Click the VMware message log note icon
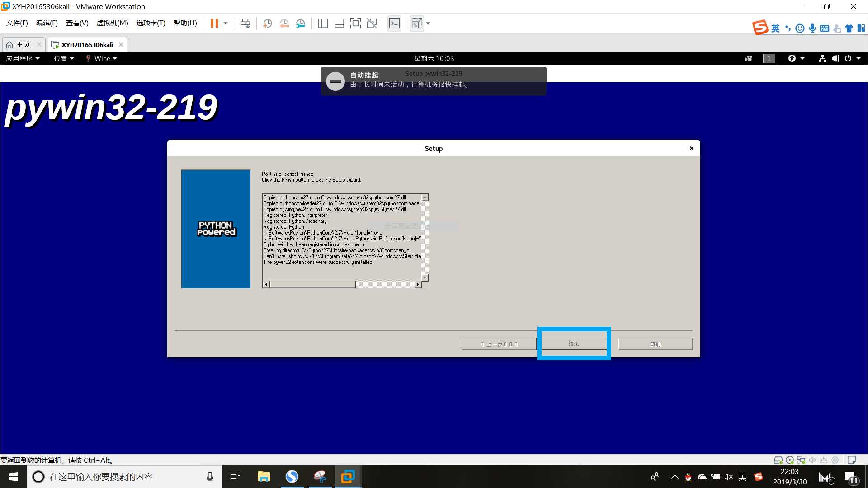 point(852,460)
